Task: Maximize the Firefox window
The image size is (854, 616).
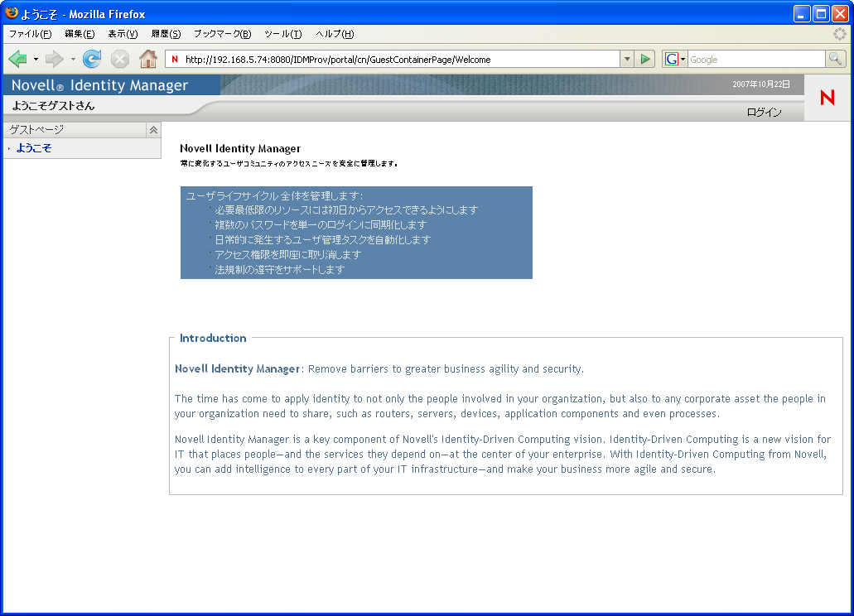Action: 821,13
